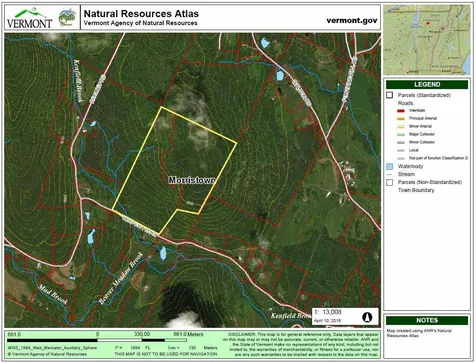Click the Parcels (Non-Standardized) legend box
This screenshot has width=476, height=363.
coord(390,182)
